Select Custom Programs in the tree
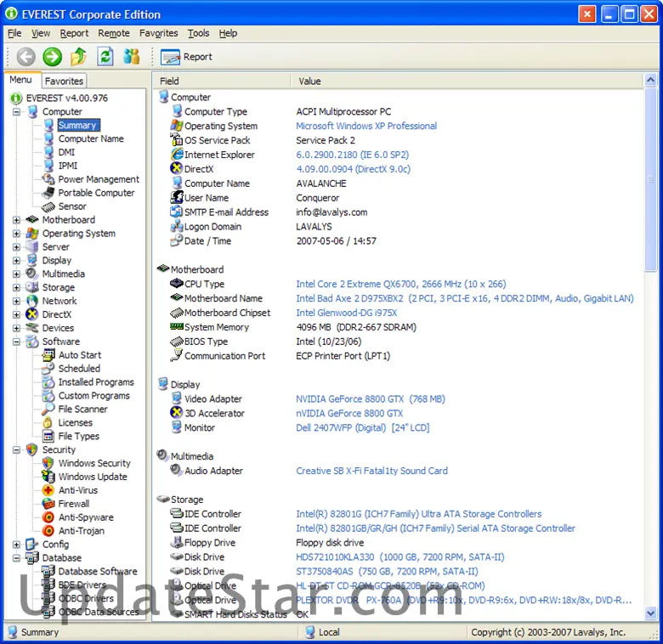This screenshot has height=644, width=663. tap(93, 396)
